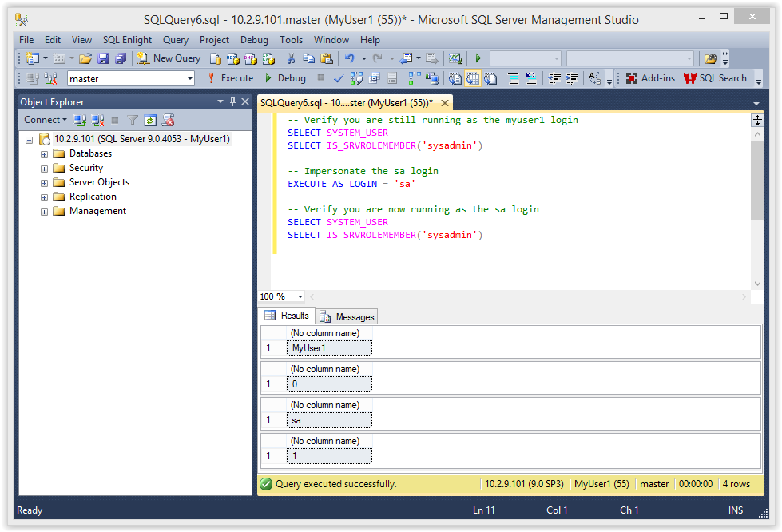
Task: Open Query Options icon
Action: 375,78
